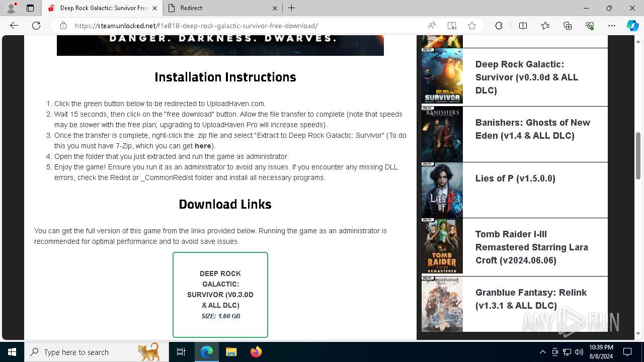Open Deep Rock Galactic: Survivor sidebar link
644x362 pixels.
[527, 77]
